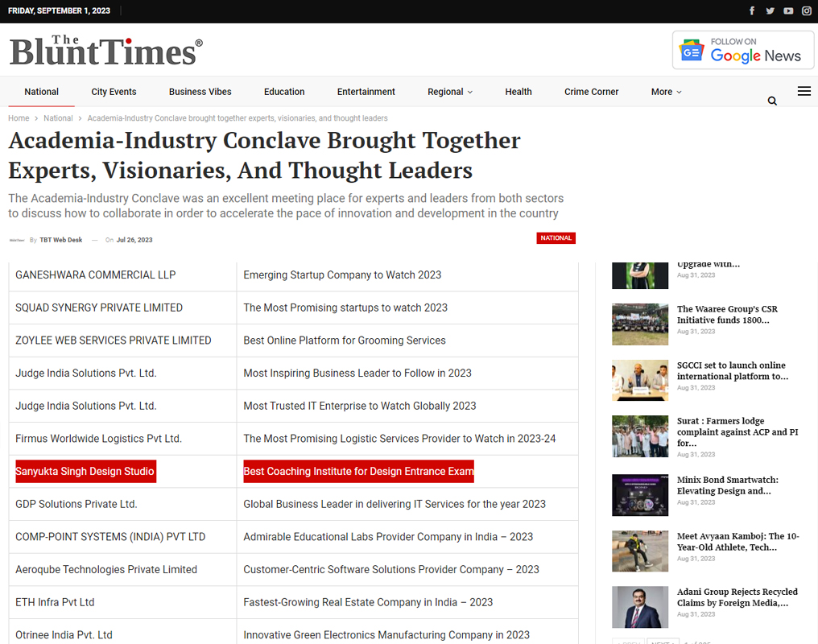Click the Home breadcrumb link
This screenshot has width=818, height=644.
(x=19, y=118)
